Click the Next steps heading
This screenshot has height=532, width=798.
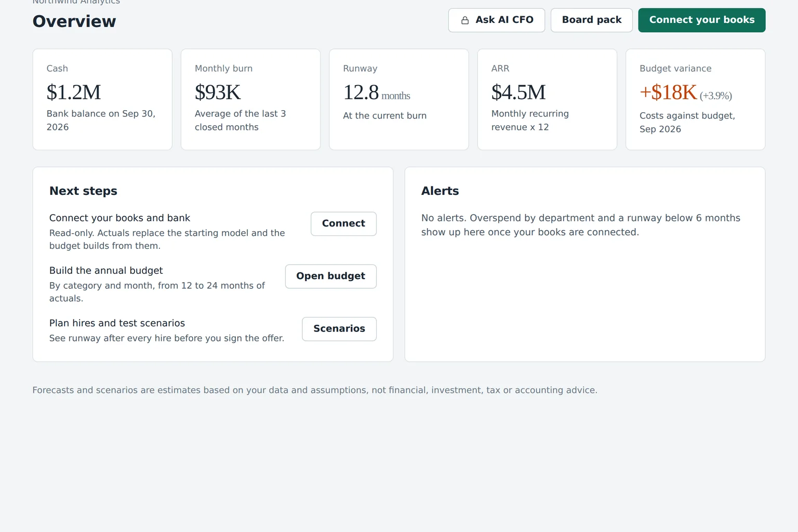tap(83, 191)
